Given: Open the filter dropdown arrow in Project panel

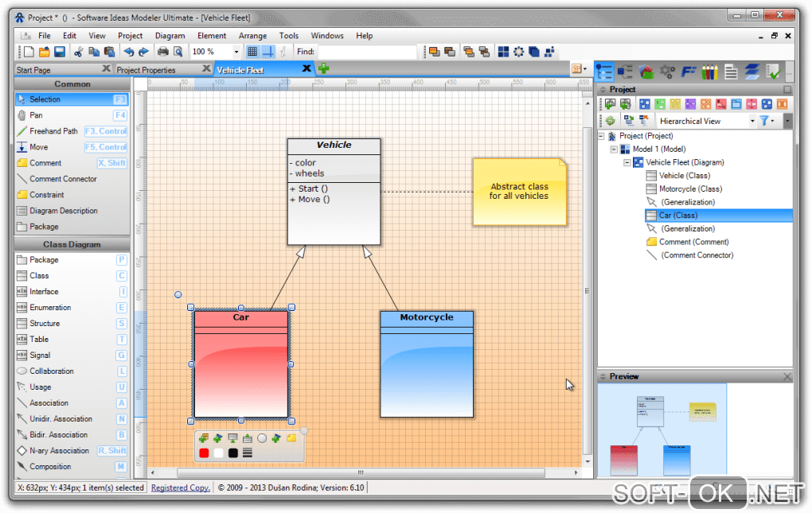Looking at the screenshot, I should tap(773, 121).
